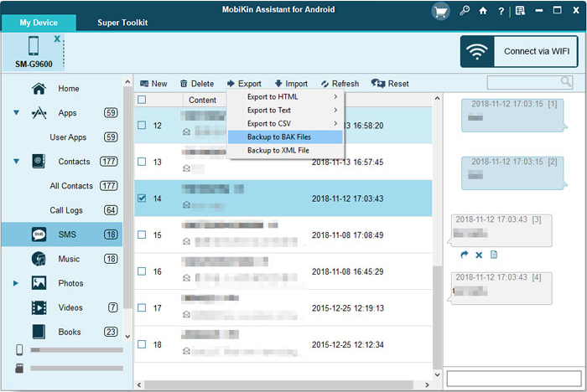This screenshot has width=587, height=392.
Task: Open the feedback notes icon in title bar
Action: pos(521,11)
